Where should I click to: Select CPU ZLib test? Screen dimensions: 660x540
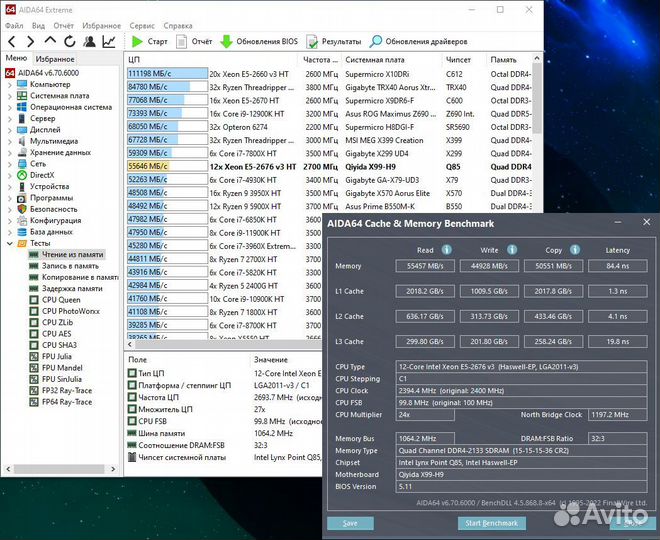[57, 322]
